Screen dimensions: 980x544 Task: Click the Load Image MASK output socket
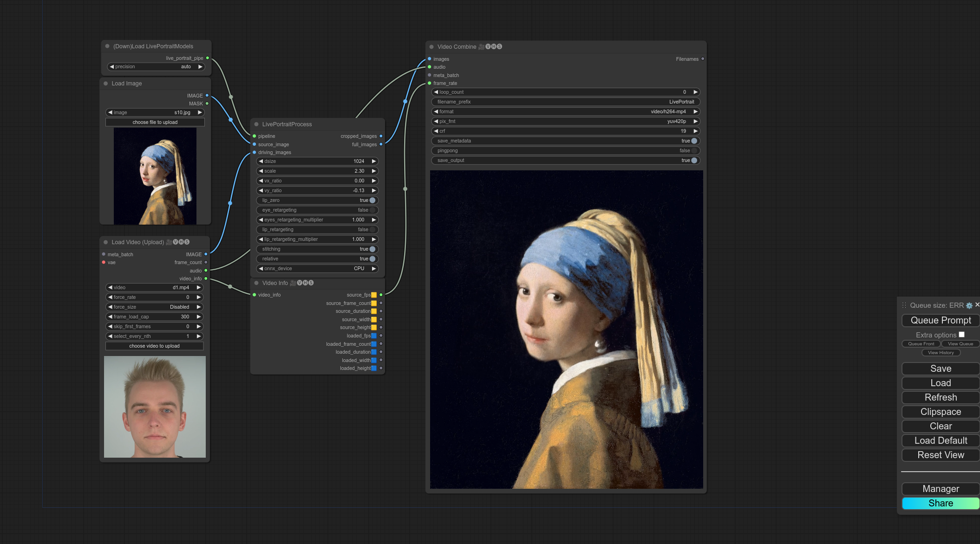point(207,104)
